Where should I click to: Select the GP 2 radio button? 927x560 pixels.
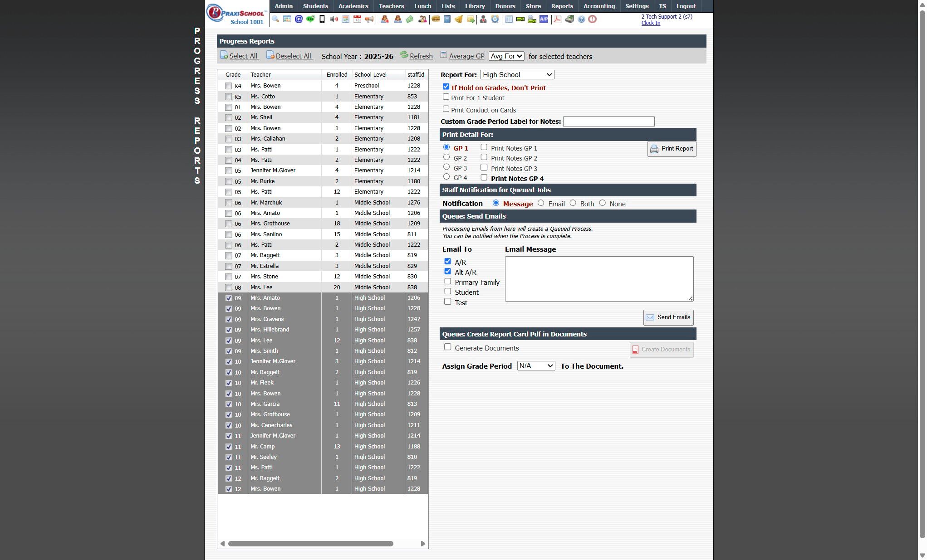[446, 157]
